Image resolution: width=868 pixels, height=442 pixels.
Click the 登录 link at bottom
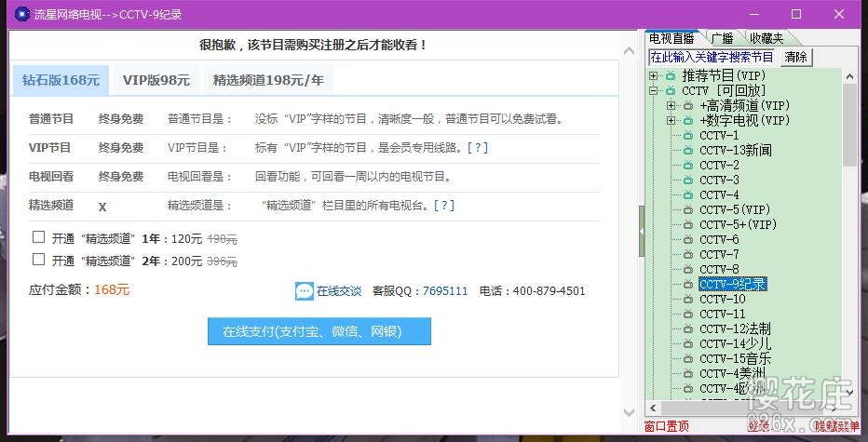click(x=758, y=426)
